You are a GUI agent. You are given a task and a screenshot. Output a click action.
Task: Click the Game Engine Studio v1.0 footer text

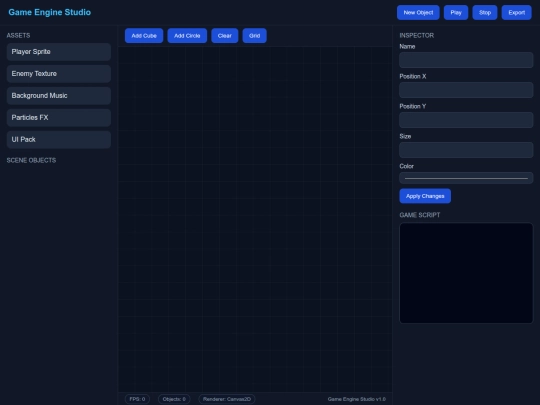coord(356,399)
